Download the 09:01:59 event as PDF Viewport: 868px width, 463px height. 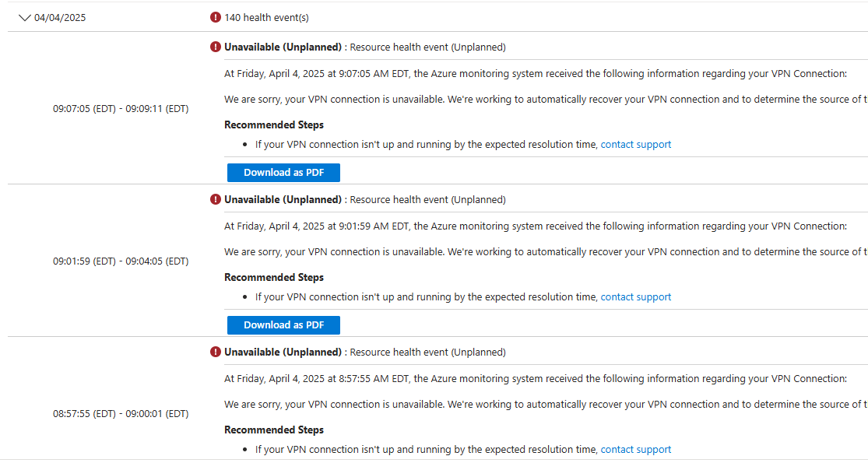click(283, 325)
